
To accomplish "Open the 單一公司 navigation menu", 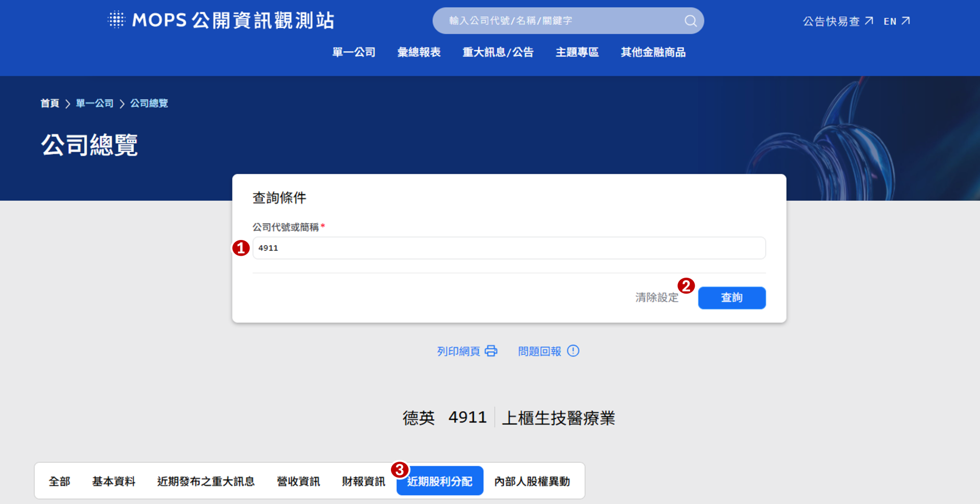I will coord(354,52).
